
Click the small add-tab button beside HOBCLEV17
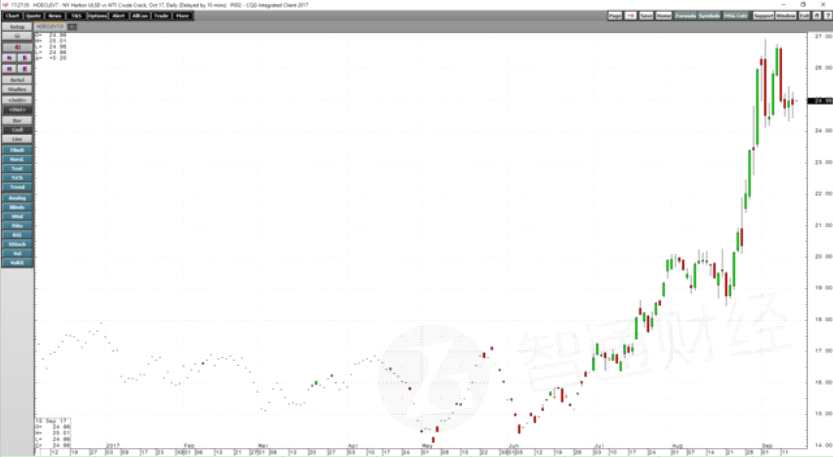click(72, 26)
